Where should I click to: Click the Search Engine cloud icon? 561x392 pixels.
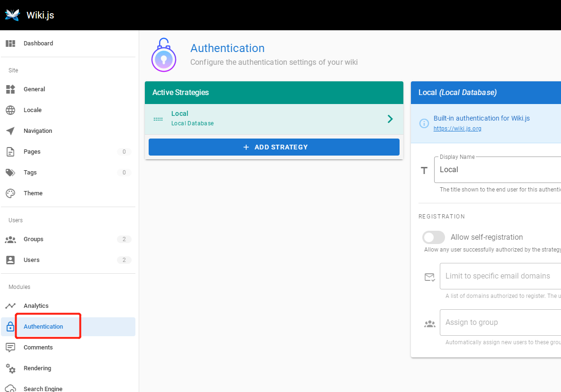[10, 388]
